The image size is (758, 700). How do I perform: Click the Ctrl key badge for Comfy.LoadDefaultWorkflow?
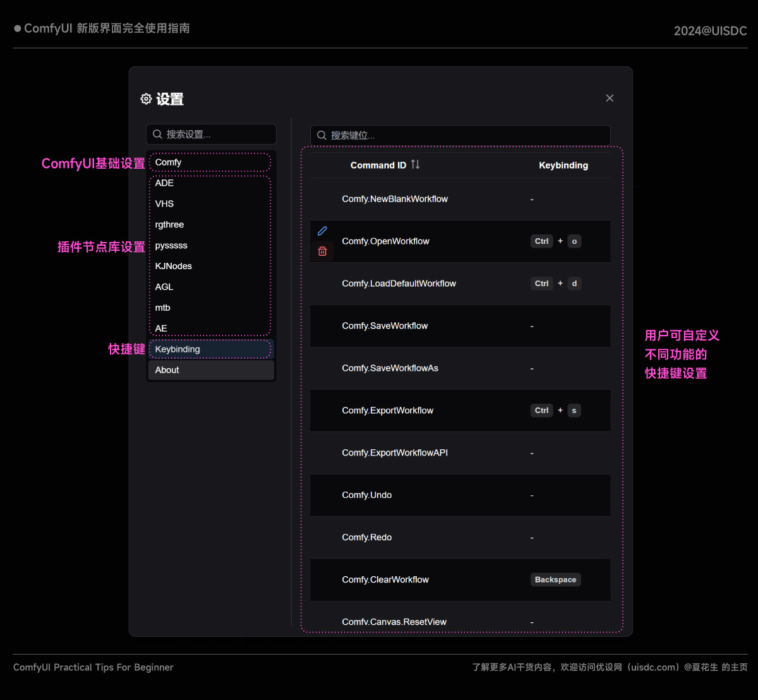coord(542,284)
